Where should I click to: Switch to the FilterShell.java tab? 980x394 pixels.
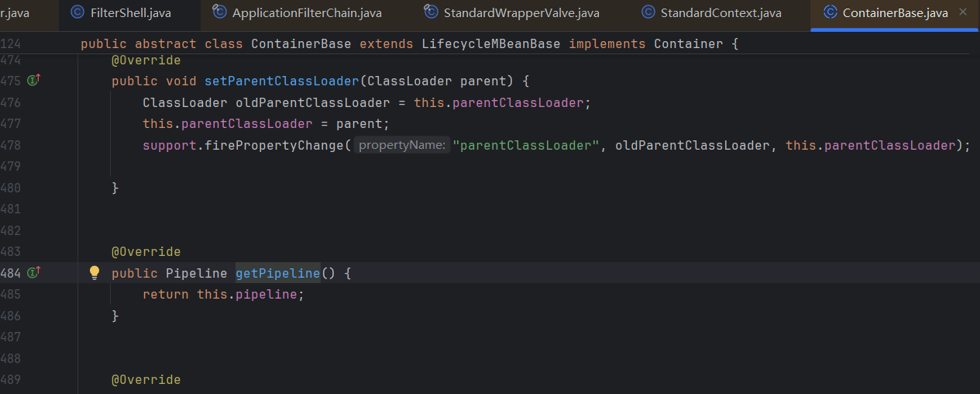coord(130,13)
